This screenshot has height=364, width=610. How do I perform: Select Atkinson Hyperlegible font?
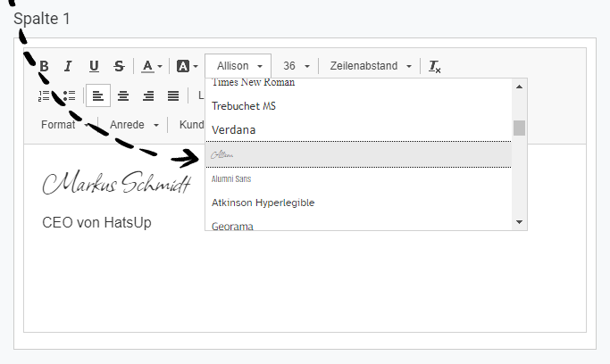click(263, 203)
